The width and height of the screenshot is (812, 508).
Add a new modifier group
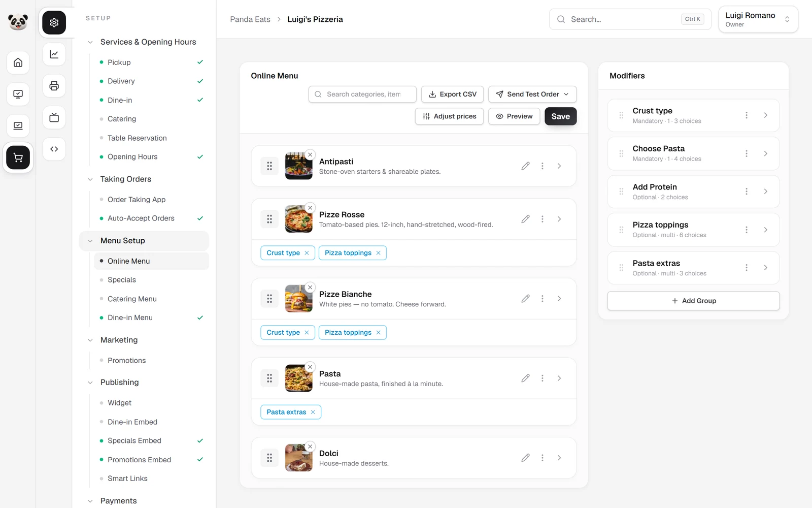coord(693,301)
